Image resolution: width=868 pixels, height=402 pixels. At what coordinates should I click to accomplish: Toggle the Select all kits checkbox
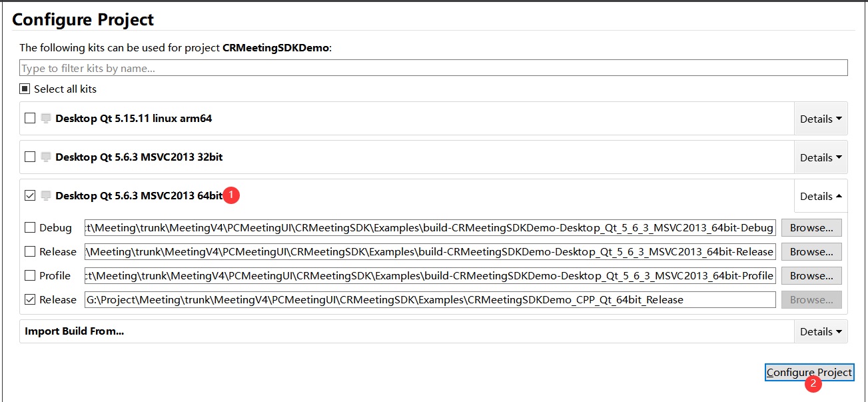(25, 89)
